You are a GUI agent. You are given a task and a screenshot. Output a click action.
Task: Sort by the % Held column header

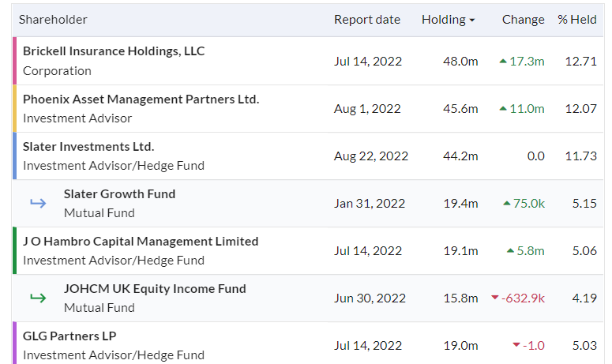pyautogui.click(x=577, y=20)
